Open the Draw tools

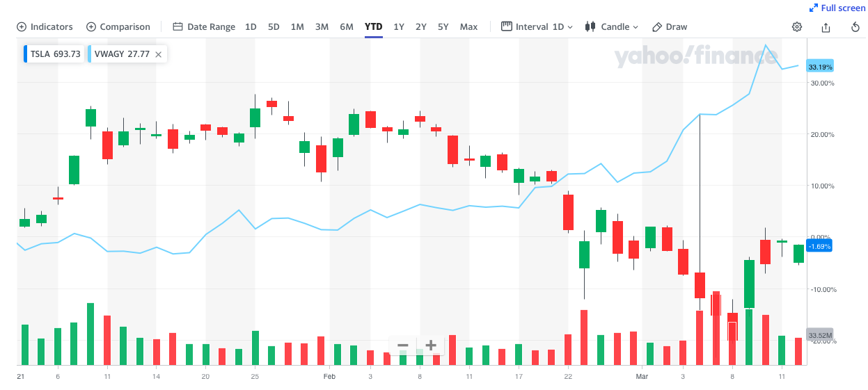click(x=670, y=27)
